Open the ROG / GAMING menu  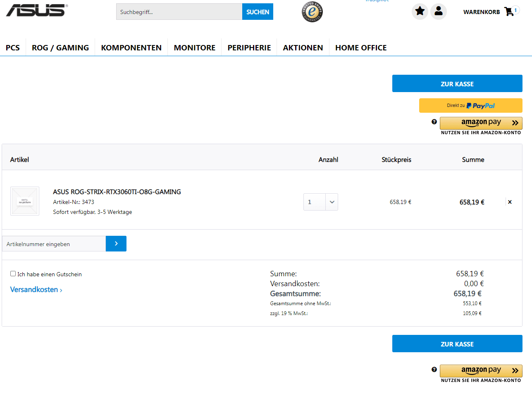point(60,47)
